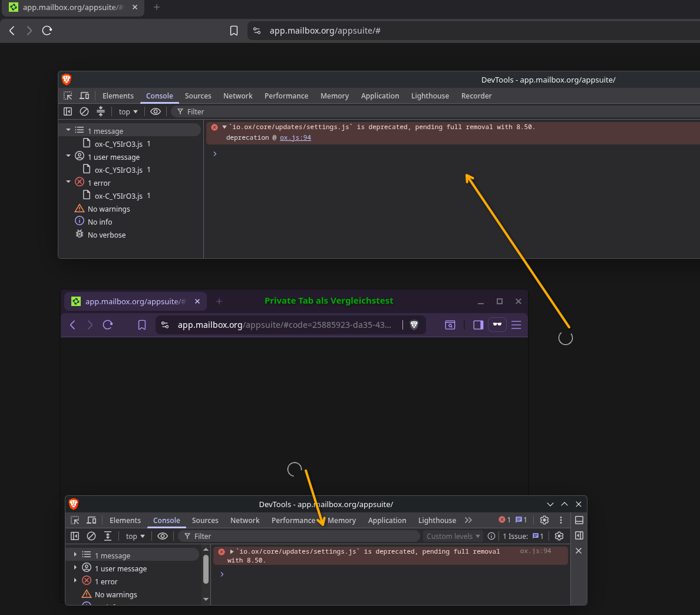Open the Network tab in the upper DevTools window
700x615 pixels.
coord(237,96)
